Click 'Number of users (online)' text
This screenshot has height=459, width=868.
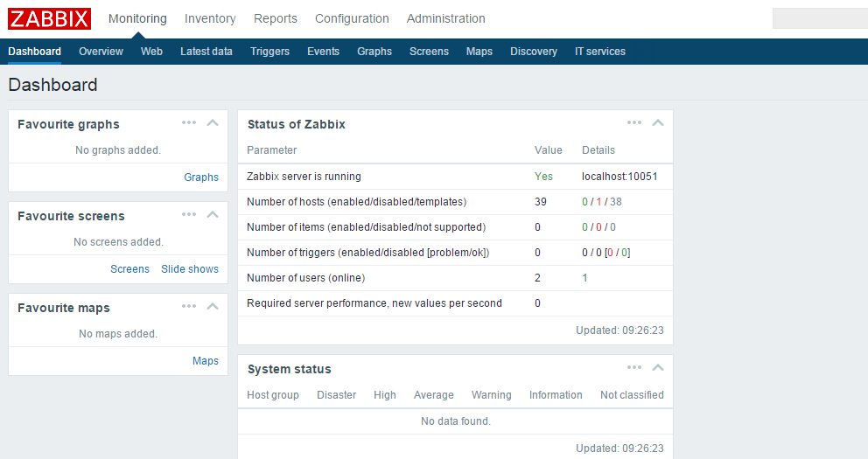point(306,278)
